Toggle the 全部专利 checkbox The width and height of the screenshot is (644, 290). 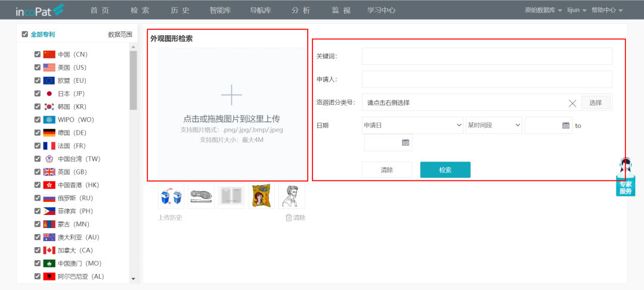click(24, 35)
